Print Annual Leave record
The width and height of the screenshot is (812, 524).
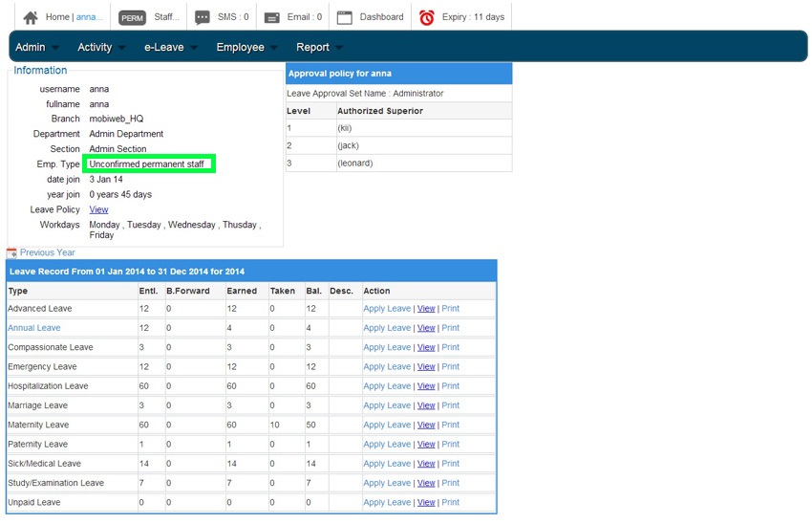click(x=451, y=328)
